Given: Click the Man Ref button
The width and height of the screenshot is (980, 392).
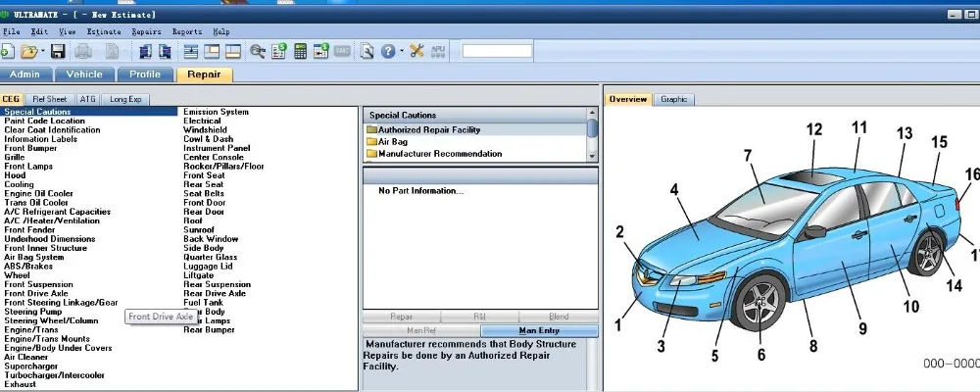Looking at the screenshot, I should tap(421, 330).
